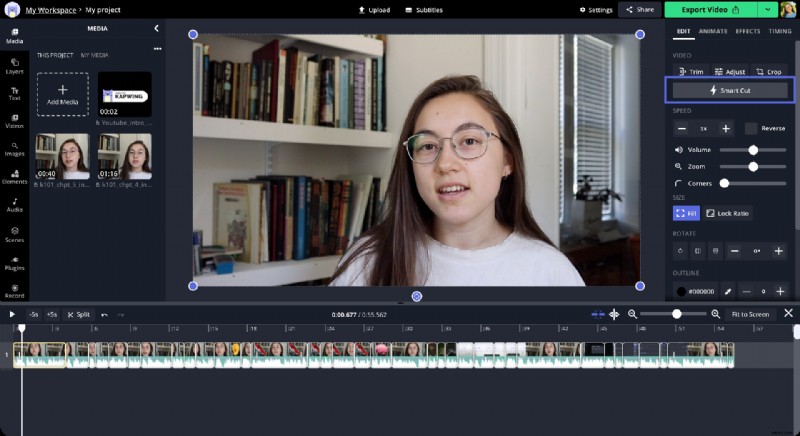This screenshot has height=436, width=800.
Task: Open the Scenes sidebar panel
Action: 14,235
